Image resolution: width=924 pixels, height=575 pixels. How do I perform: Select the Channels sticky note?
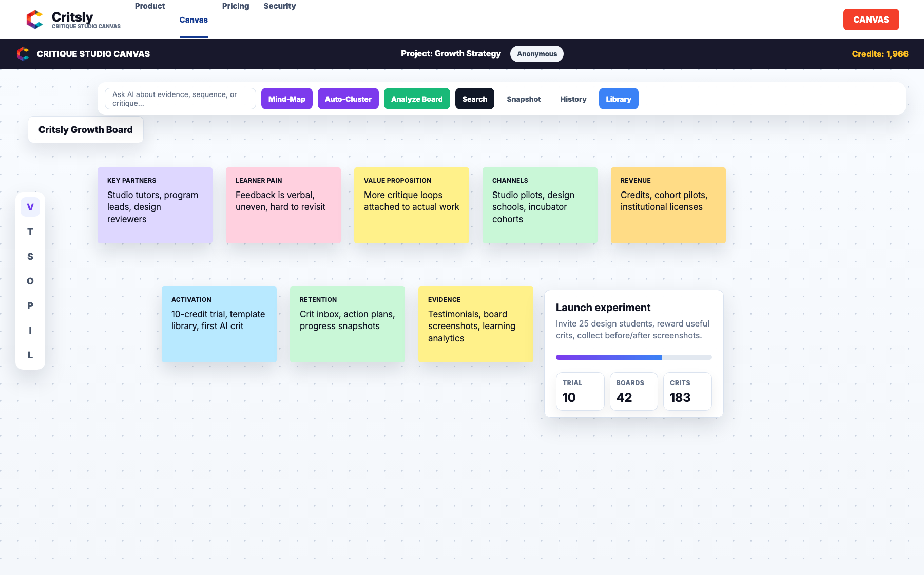[x=540, y=205]
